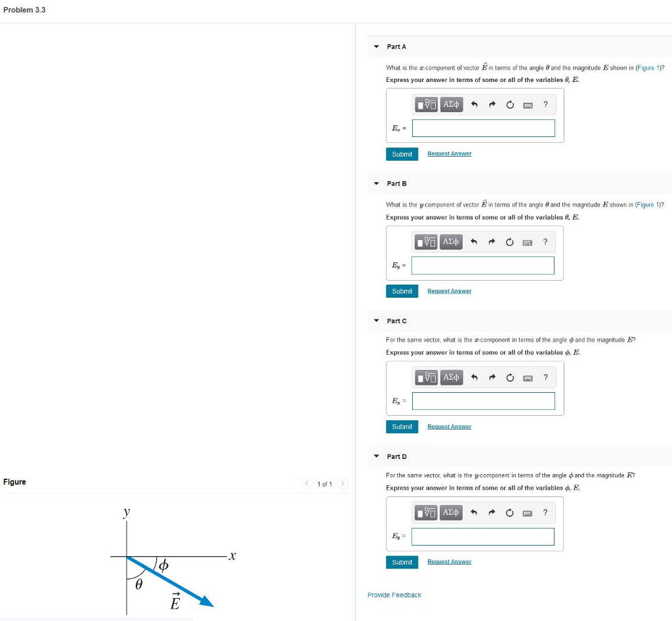Open the math templates menu in Part A toolbar
Screen dimensions: 672x621
426,104
